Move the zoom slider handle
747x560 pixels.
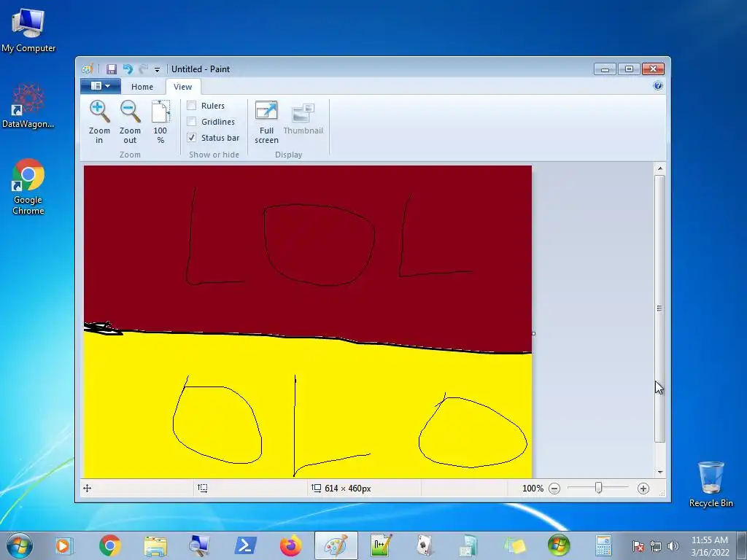tap(598, 488)
